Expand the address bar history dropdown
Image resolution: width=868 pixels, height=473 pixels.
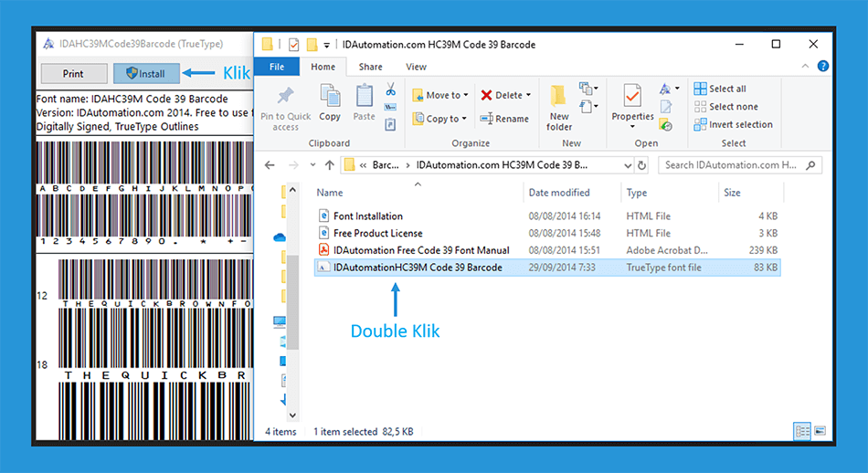point(628,165)
